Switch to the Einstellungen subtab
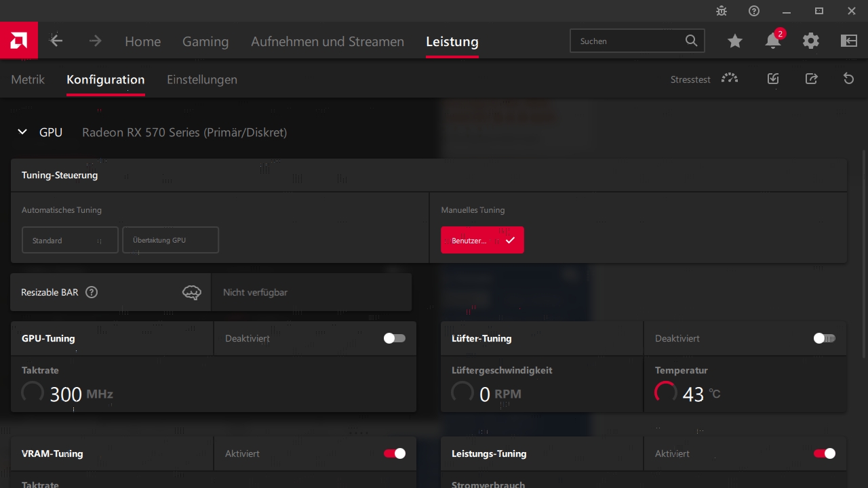This screenshot has width=868, height=488. (202, 79)
